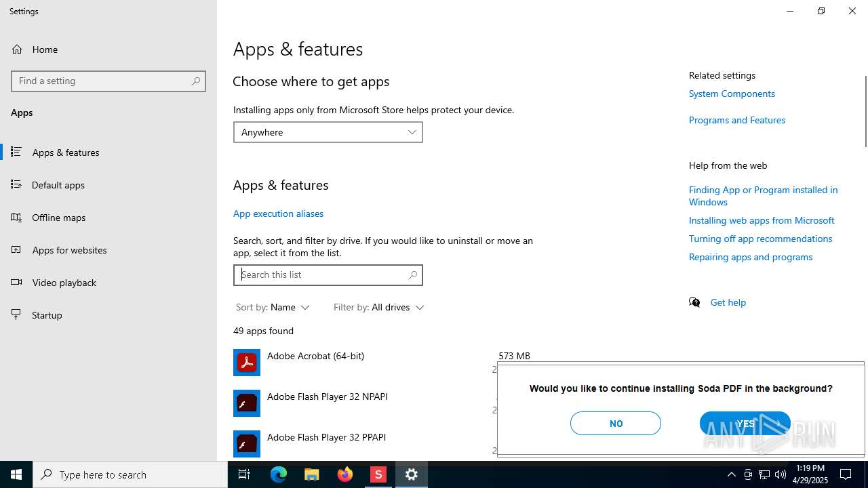Click the 573 MB size value

pyautogui.click(x=514, y=356)
